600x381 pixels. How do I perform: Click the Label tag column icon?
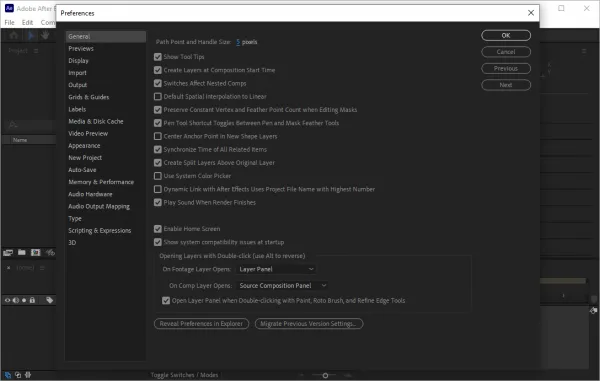pyautogui.click(x=49, y=300)
